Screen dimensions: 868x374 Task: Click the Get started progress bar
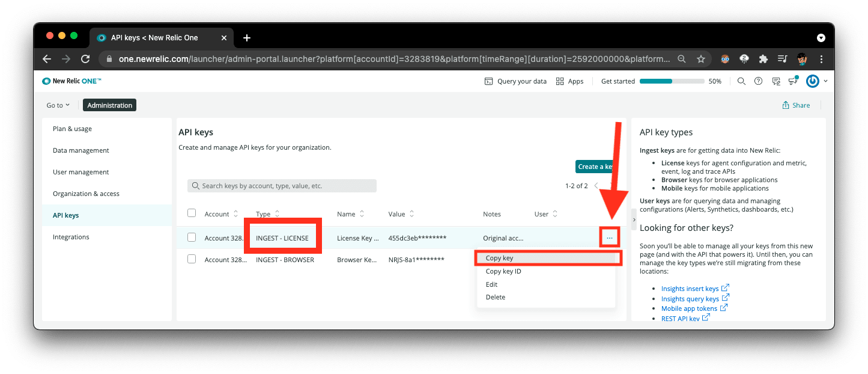(x=671, y=81)
